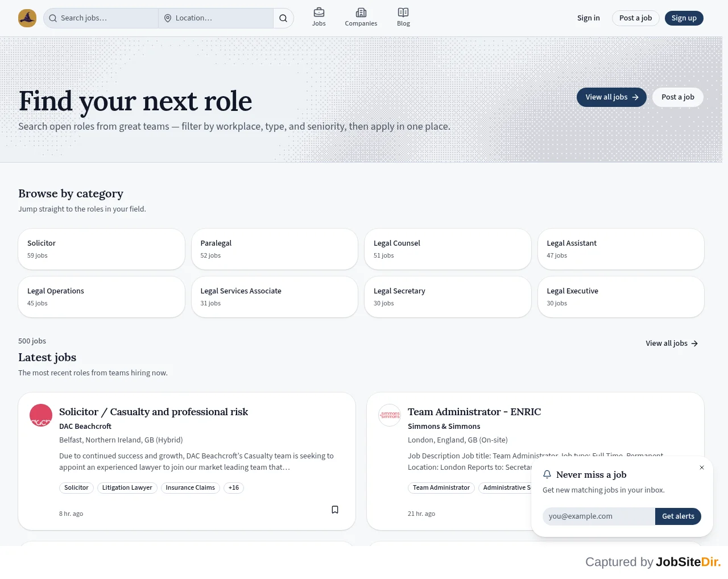This screenshot has height=579, width=728.
Task: Open Team Administrator - ENRIC job
Action: [474, 412]
